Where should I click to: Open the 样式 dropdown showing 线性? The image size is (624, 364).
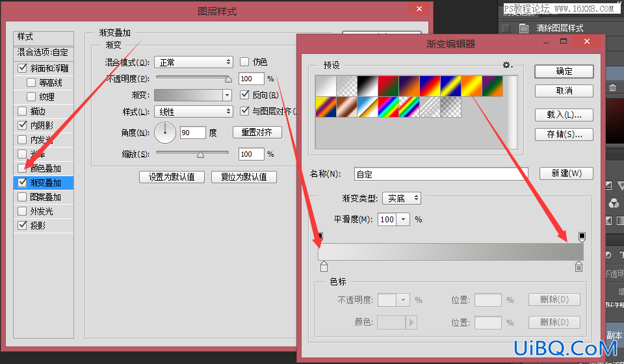pyautogui.click(x=194, y=111)
